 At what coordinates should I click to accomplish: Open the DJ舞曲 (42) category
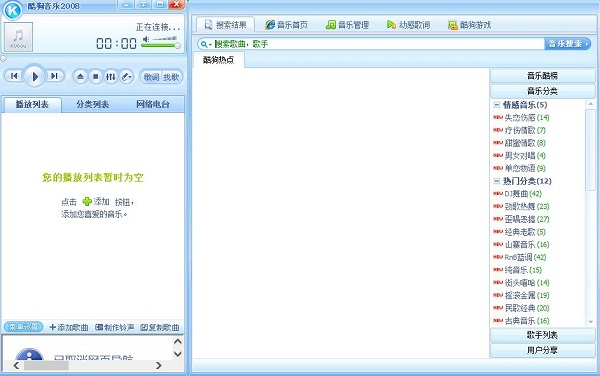tap(523, 194)
